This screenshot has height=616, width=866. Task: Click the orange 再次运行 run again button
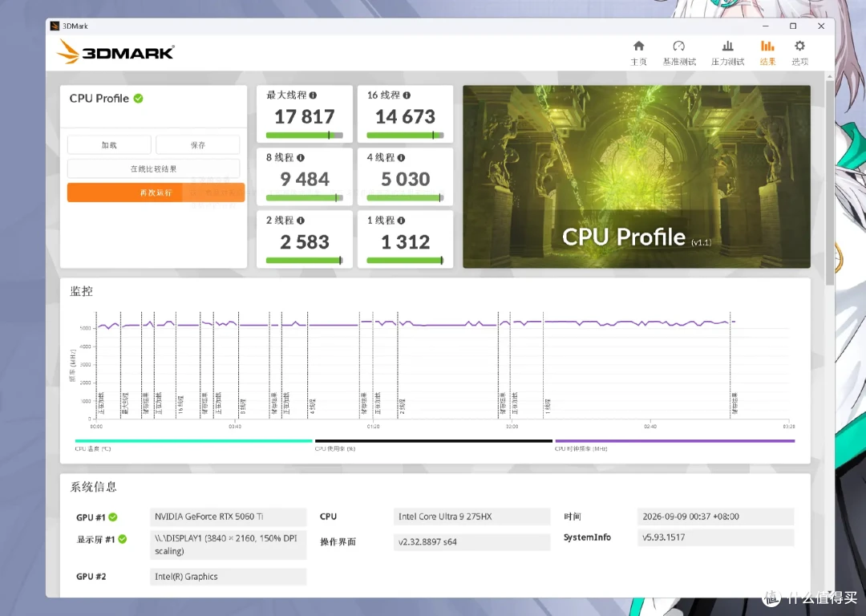pos(156,192)
